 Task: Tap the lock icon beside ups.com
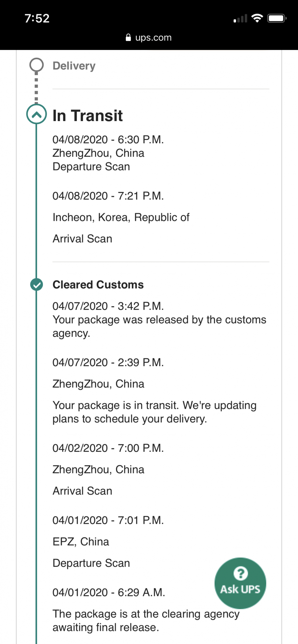(x=128, y=37)
